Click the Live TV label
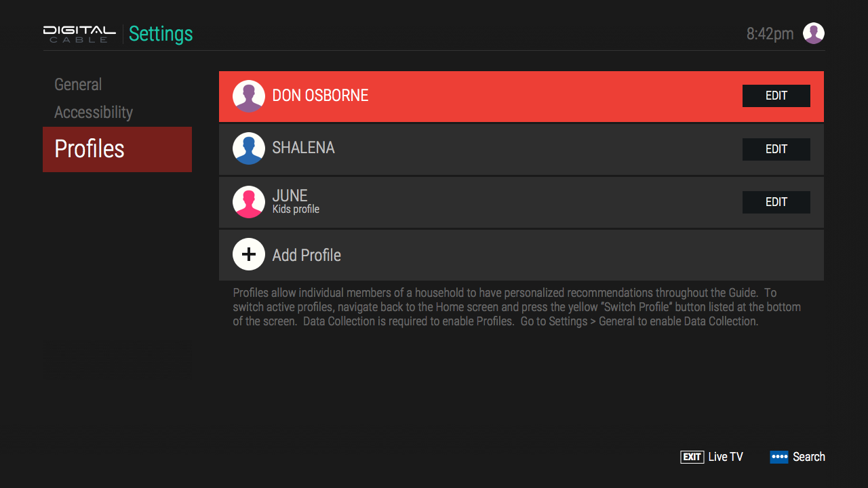The width and height of the screenshot is (868, 488). [726, 457]
